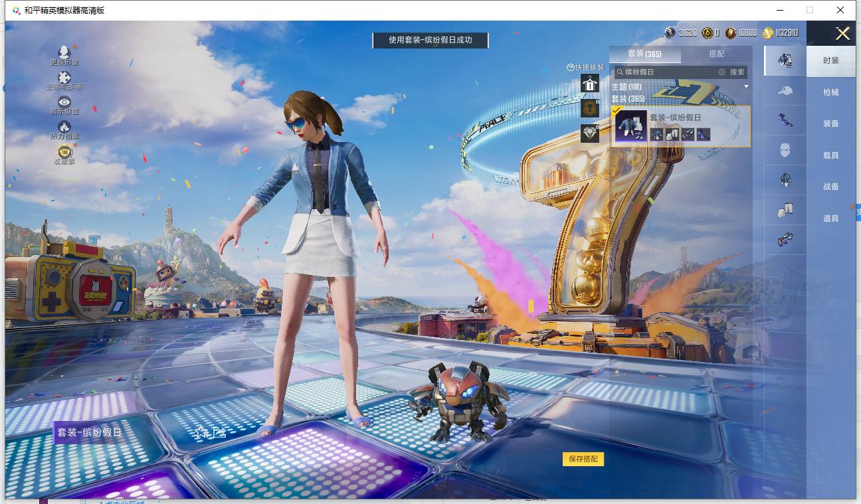Clear the search text with the X
This screenshot has width=861, height=504.
[x=721, y=72]
